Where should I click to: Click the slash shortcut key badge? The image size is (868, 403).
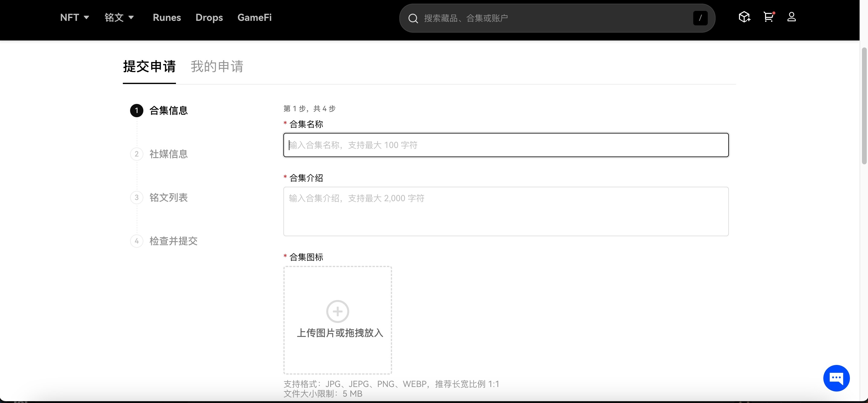[700, 18]
